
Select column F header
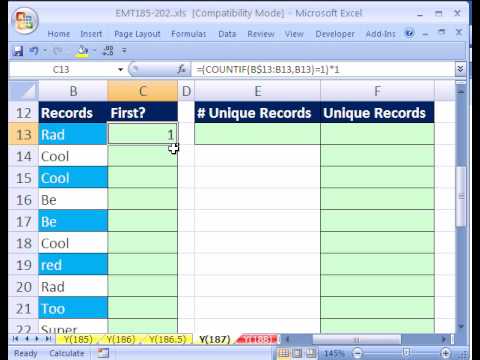pos(377,91)
